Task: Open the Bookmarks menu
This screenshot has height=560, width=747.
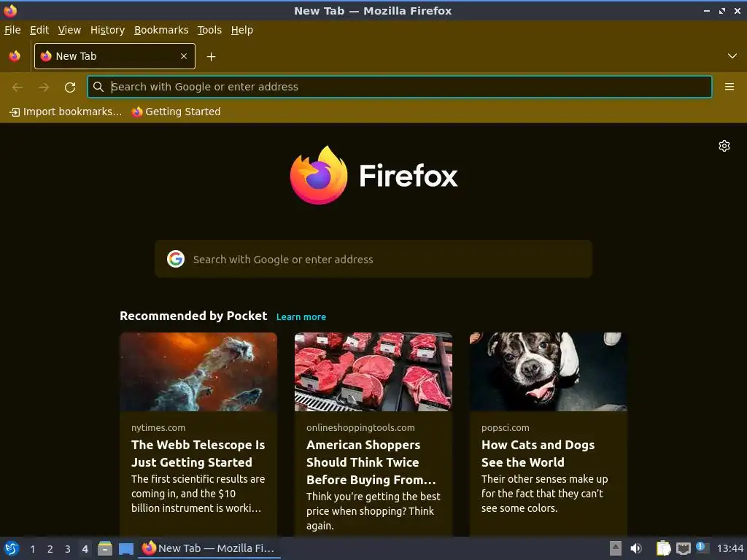Action: (x=161, y=30)
